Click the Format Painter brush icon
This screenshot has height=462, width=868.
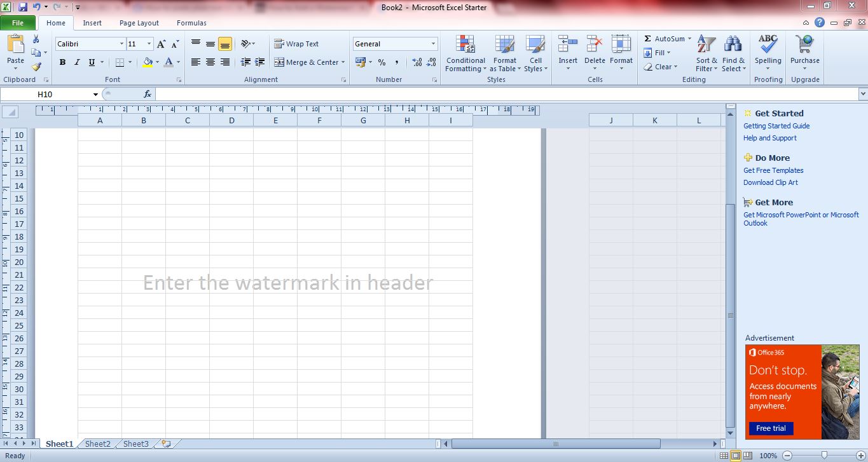click(x=36, y=67)
